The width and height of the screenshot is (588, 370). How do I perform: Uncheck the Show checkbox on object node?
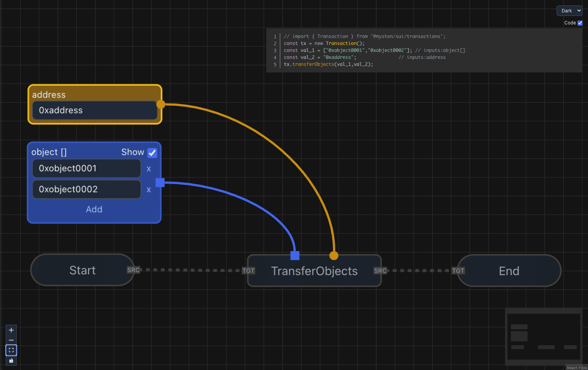click(x=152, y=153)
